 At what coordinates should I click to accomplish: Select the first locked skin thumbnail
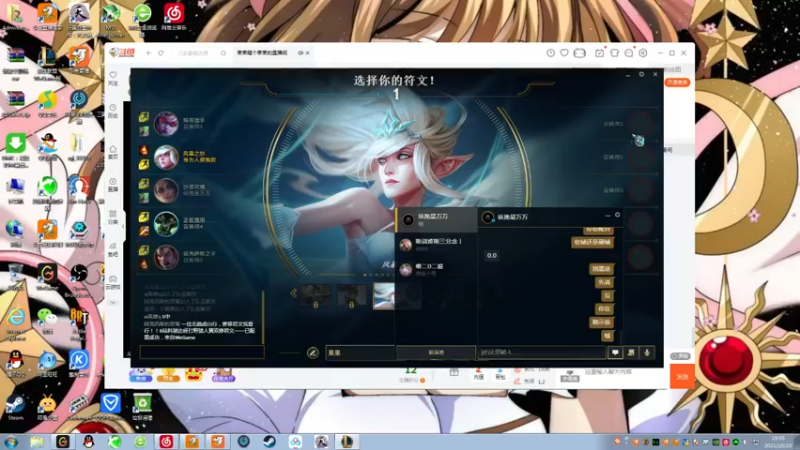click(x=315, y=295)
